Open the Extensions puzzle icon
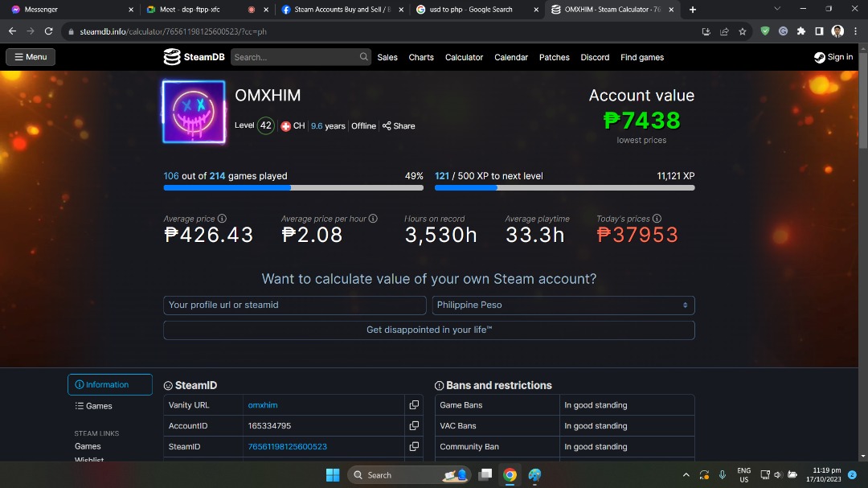868x488 pixels. (801, 31)
